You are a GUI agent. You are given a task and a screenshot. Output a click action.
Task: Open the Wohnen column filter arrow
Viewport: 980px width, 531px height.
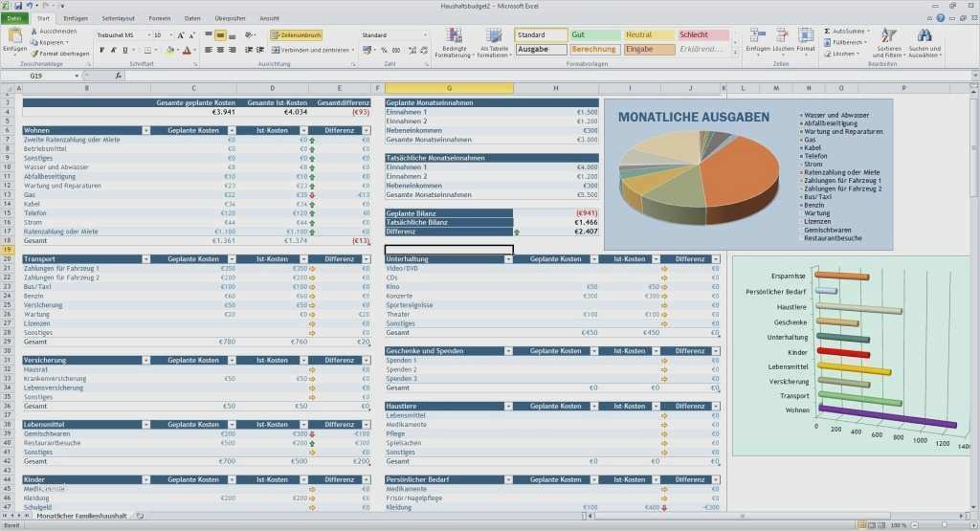pos(145,130)
